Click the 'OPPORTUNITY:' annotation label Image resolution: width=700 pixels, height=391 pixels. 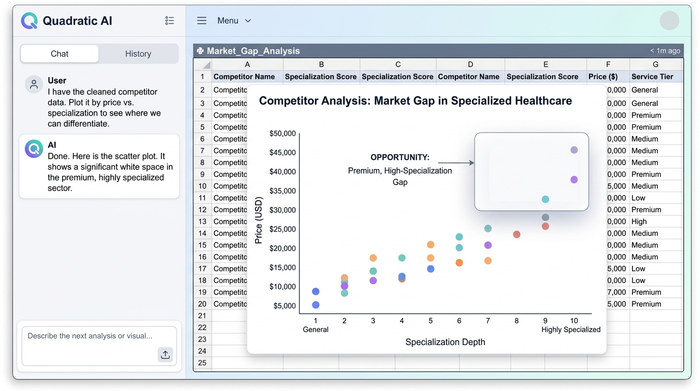pyautogui.click(x=400, y=157)
